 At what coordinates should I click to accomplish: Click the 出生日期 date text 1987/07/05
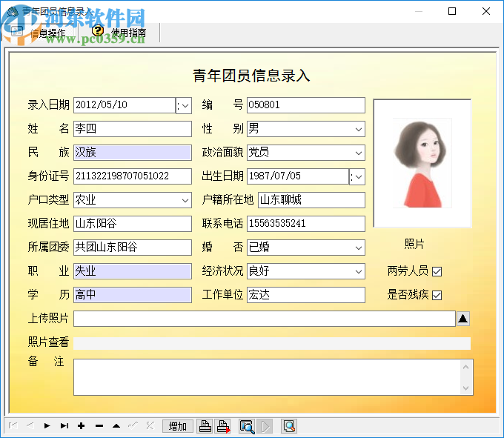click(x=275, y=176)
